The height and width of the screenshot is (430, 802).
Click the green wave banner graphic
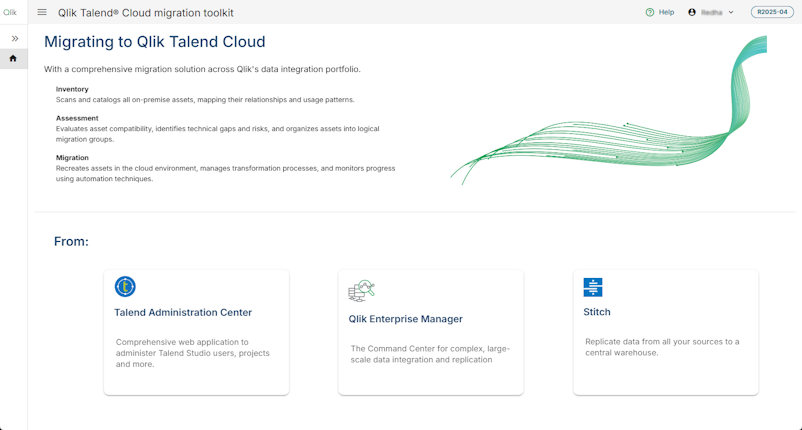pyautogui.click(x=620, y=130)
